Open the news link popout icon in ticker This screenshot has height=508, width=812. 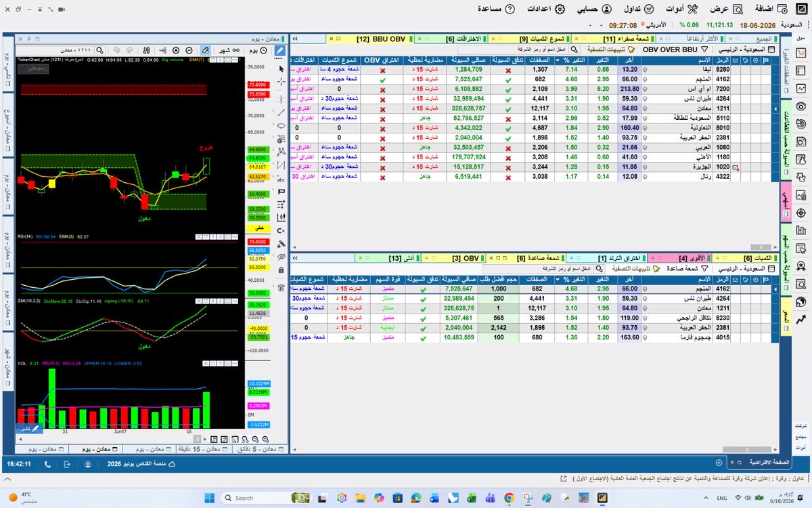coord(563,479)
